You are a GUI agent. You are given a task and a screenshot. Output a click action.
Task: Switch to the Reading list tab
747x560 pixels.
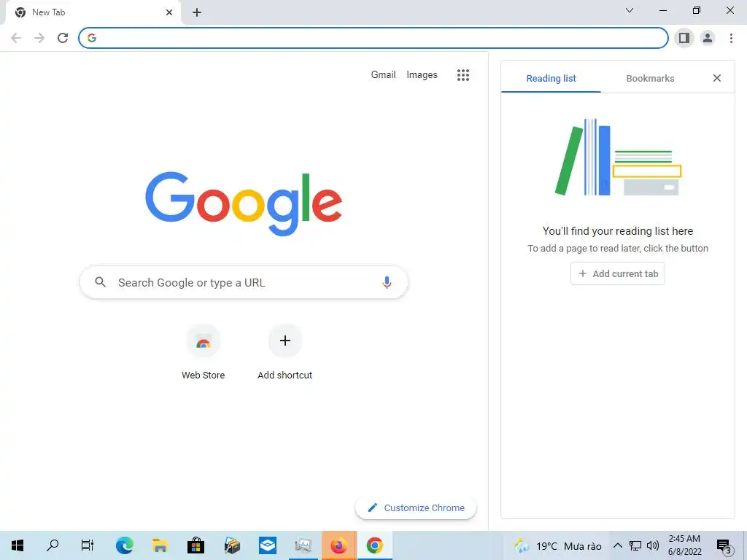point(551,79)
